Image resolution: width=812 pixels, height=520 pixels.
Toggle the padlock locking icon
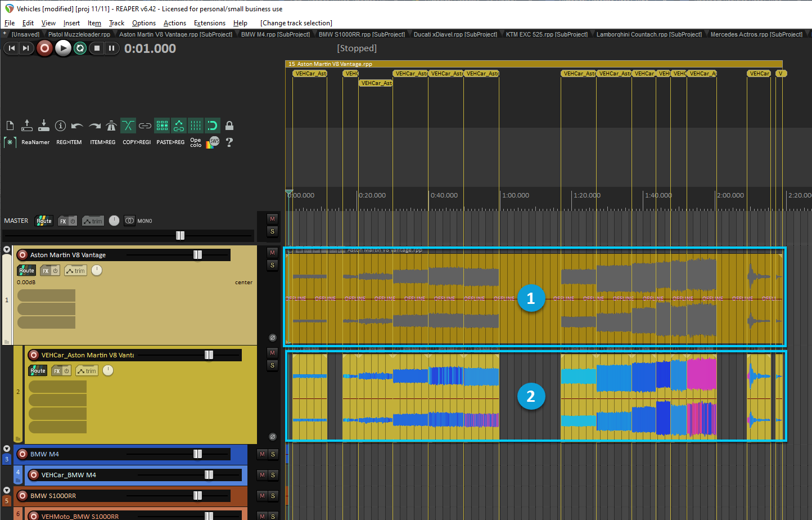tap(229, 125)
